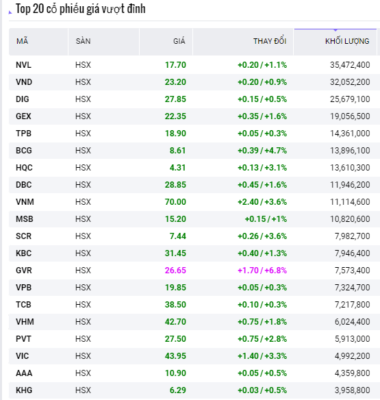Select HQC ticker in table
Viewport: 380px width, 400px height.
24,168
